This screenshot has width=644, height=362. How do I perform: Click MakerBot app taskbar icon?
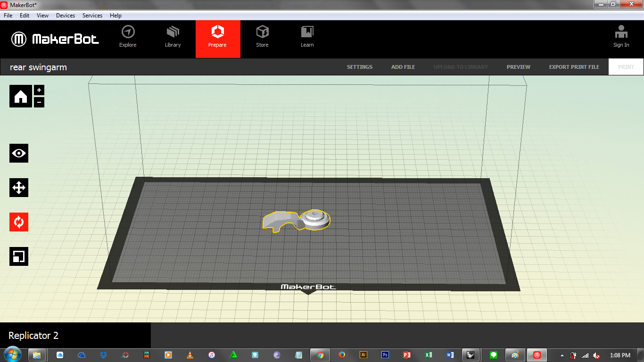pyautogui.click(x=537, y=355)
